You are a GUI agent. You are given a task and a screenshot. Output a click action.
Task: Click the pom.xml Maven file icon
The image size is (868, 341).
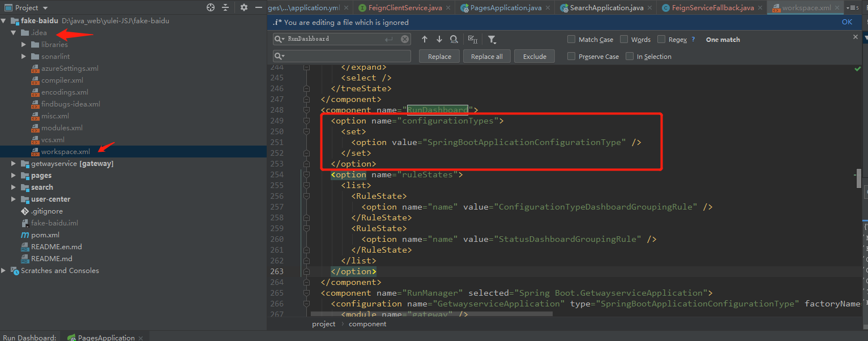25,235
